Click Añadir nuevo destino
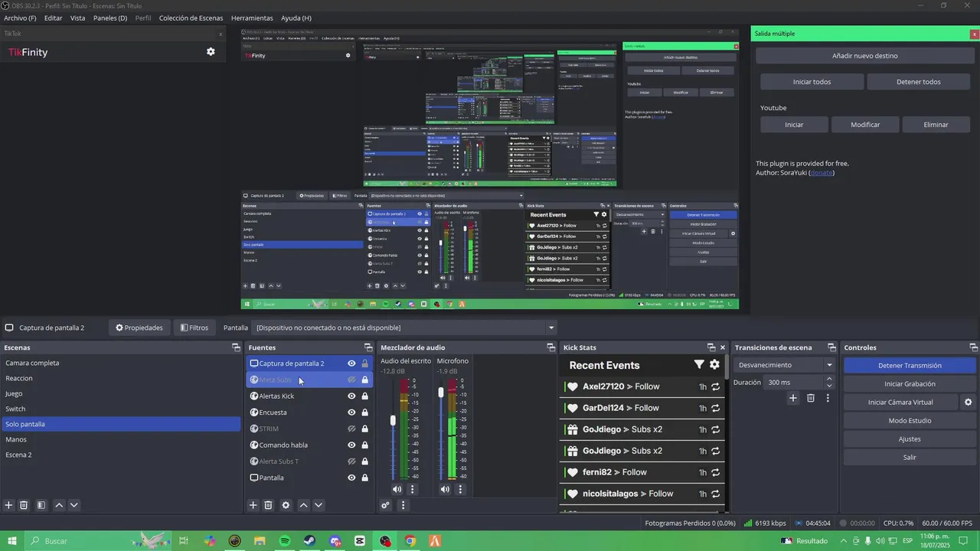Image resolution: width=980 pixels, height=551 pixels. pos(865,56)
